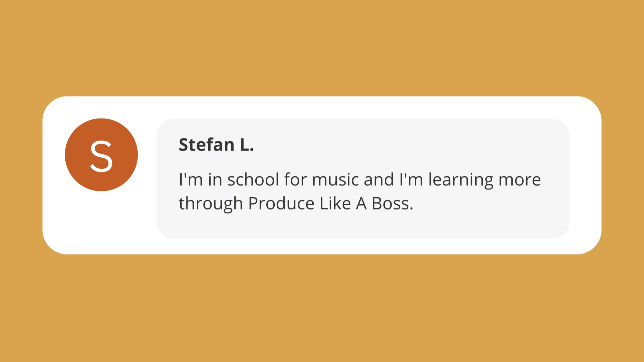Click the word "more" ending the first line
The image size is (644, 362).
tap(520, 180)
